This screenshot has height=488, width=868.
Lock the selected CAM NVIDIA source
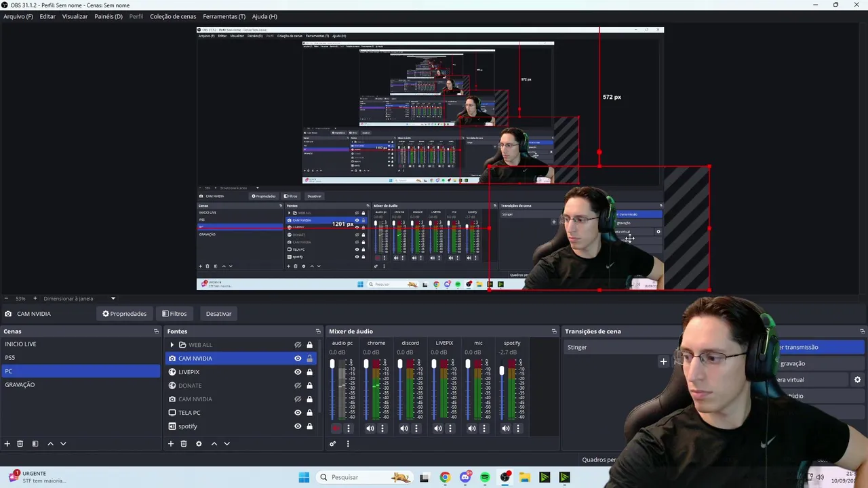[x=310, y=359]
